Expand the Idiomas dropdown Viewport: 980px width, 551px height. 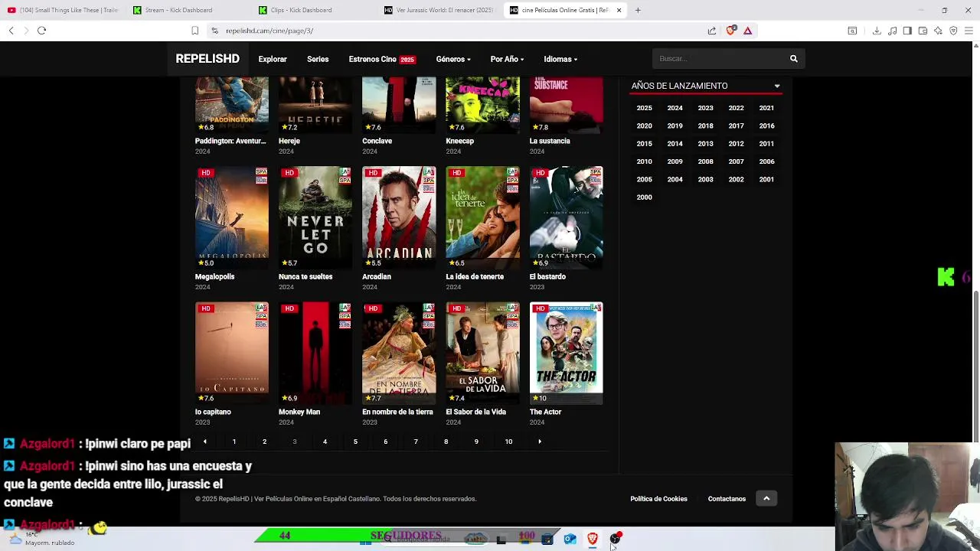[x=560, y=59]
